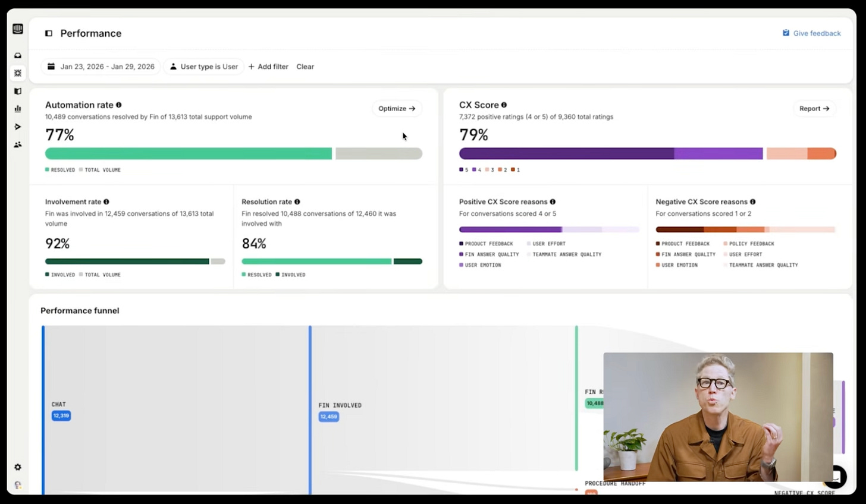Screen dimensions: 866x504
Task: Click RESOLVED legend under Automation rate bar
Action: pyautogui.click(x=60, y=170)
